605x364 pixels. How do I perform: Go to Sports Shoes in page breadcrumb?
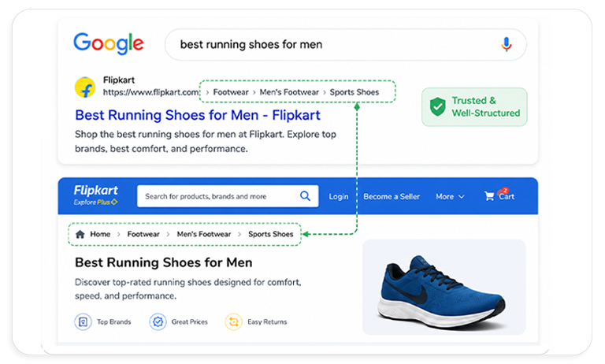(270, 234)
